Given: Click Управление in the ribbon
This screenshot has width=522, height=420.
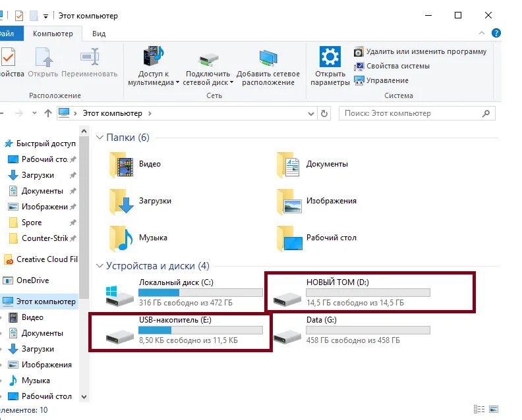Looking at the screenshot, I should point(381,80).
